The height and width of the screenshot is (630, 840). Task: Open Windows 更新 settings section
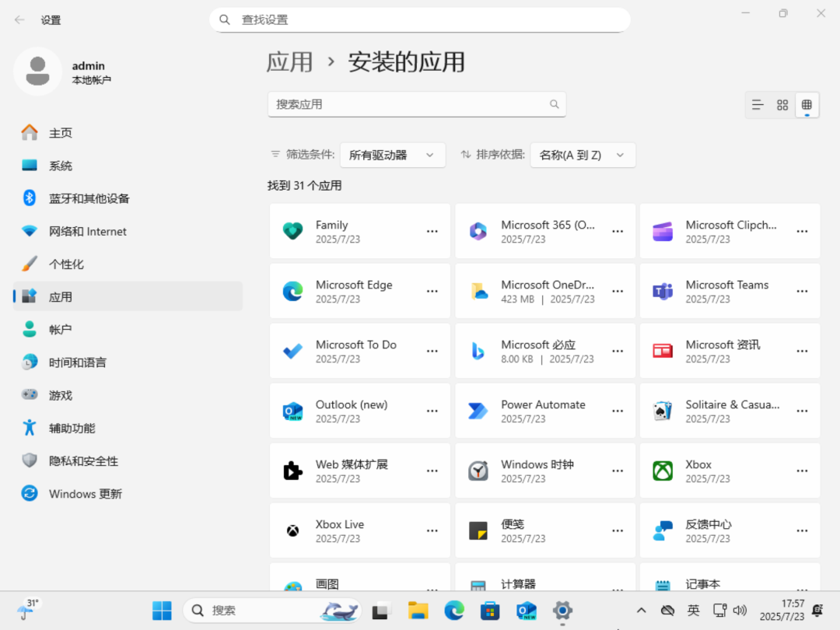[x=128, y=493]
